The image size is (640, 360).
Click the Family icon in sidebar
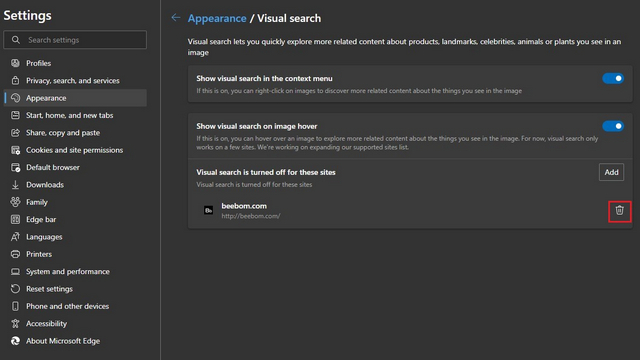[x=16, y=202]
